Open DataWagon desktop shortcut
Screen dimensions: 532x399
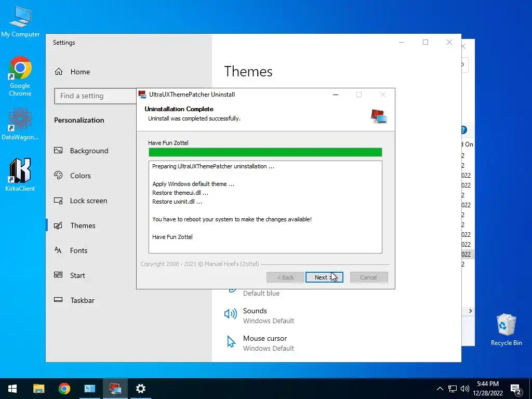[x=20, y=124]
